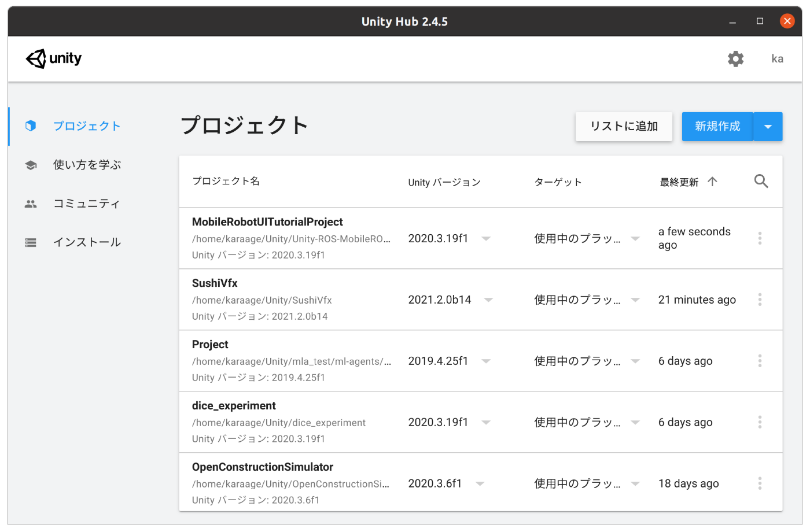This screenshot has width=810, height=532.
Task: Click the community people icon
Action: 31,204
